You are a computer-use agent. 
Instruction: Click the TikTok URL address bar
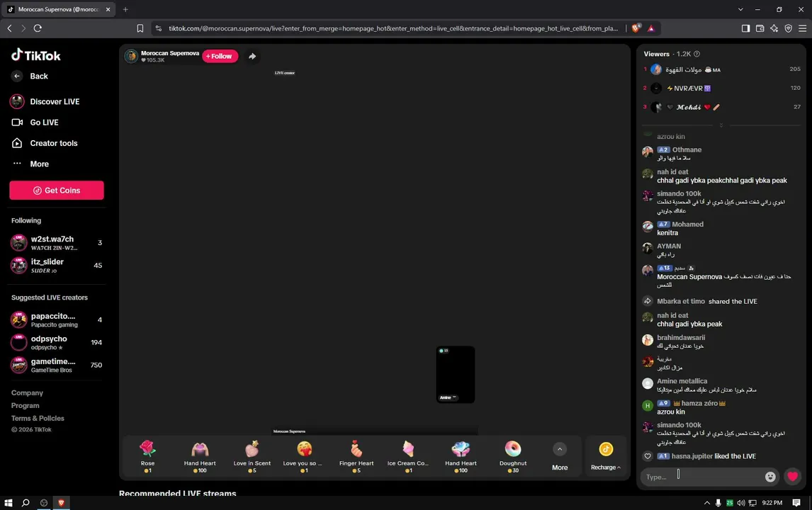[x=393, y=28]
